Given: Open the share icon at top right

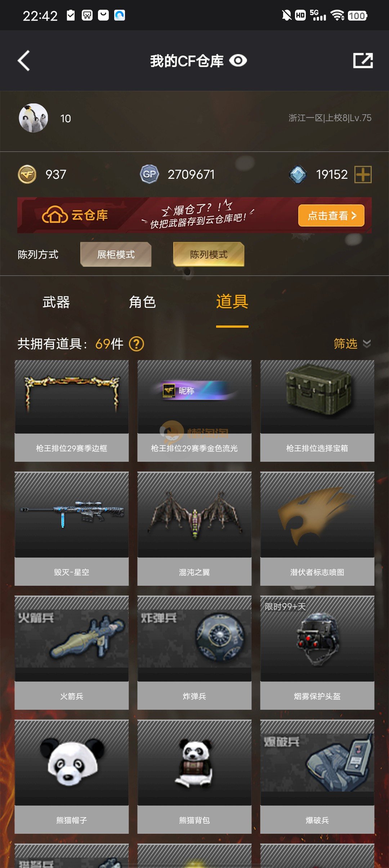Looking at the screenshot, I should coord(363,61).
